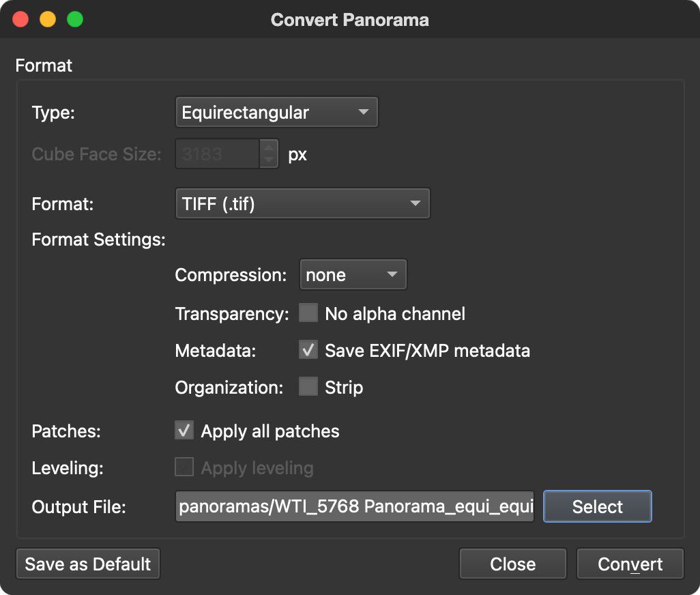Maximize the window with green button
The image size is (700, 595).
point(75,20)
